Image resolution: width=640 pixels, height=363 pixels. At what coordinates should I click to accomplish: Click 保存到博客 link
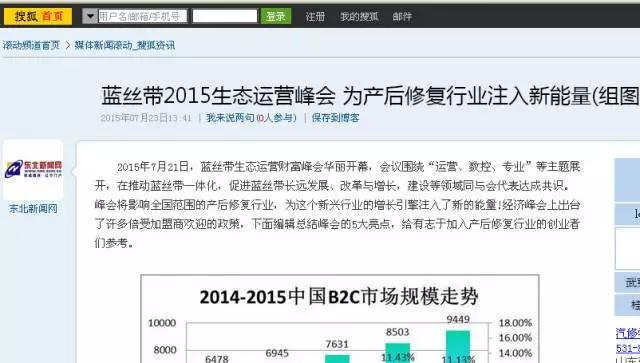pyautogui.click(x=336, y=118)
